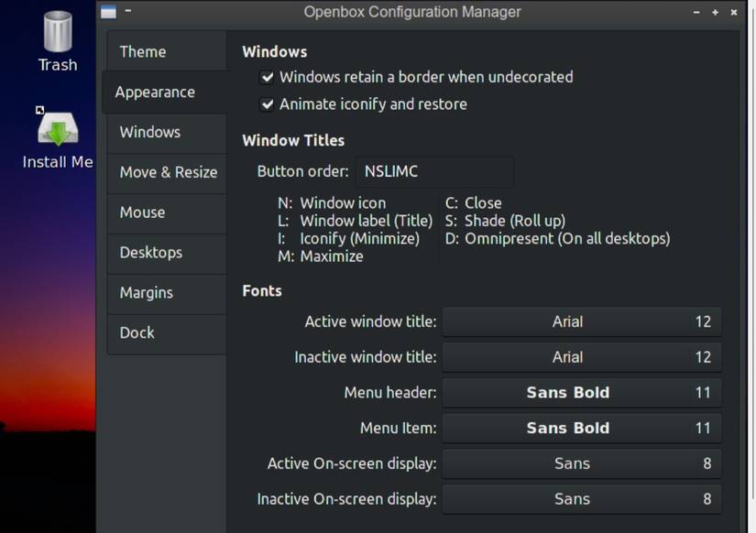The image size is (756, 533).
Task: Minimize the Openbox Configuration Manager window
Action: click(x=698, y=13)
